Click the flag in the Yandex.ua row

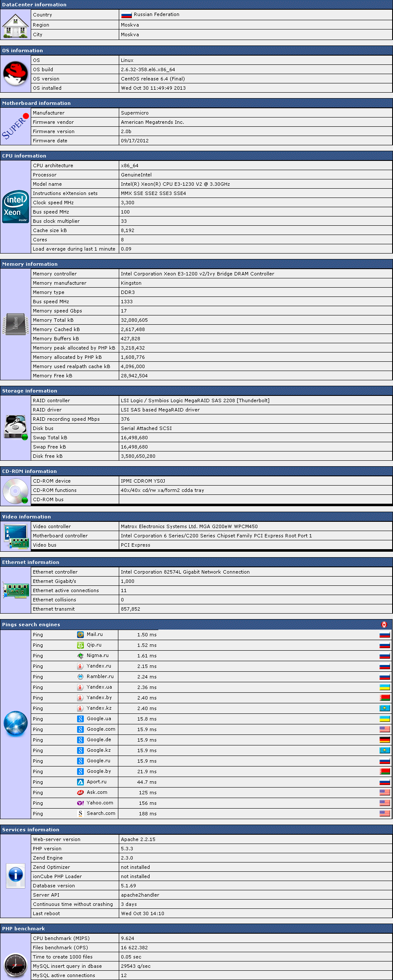pyautogui.click(x=385, y=687)
